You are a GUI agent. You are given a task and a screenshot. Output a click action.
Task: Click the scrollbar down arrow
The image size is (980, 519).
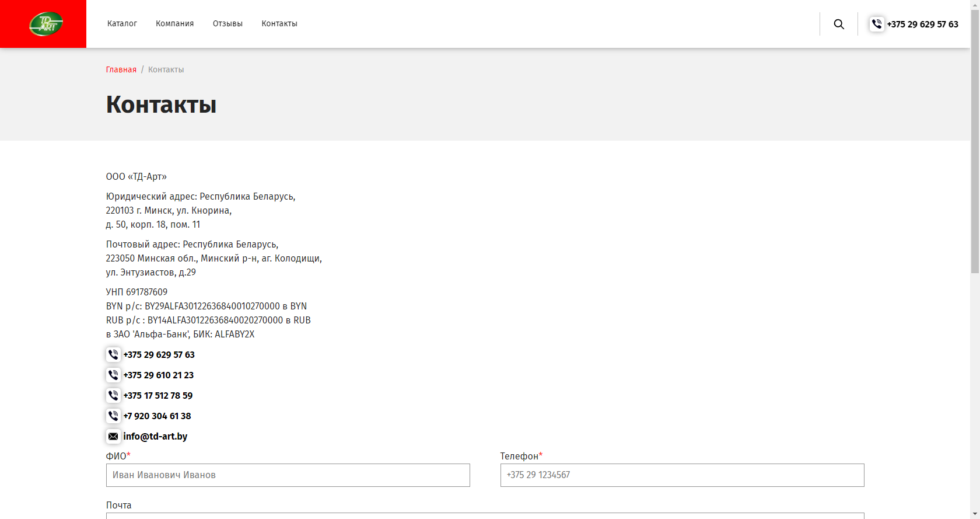975,514
